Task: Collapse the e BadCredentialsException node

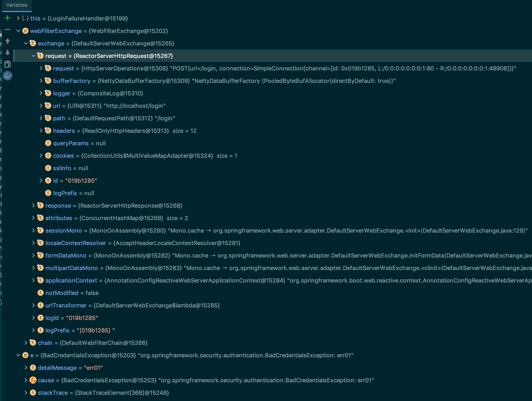Action: click(18, 355)
